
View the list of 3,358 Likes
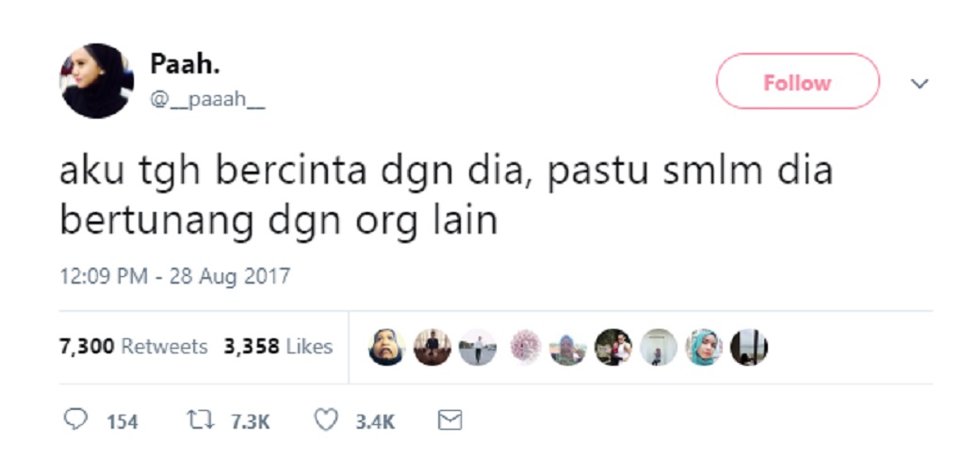278,347
